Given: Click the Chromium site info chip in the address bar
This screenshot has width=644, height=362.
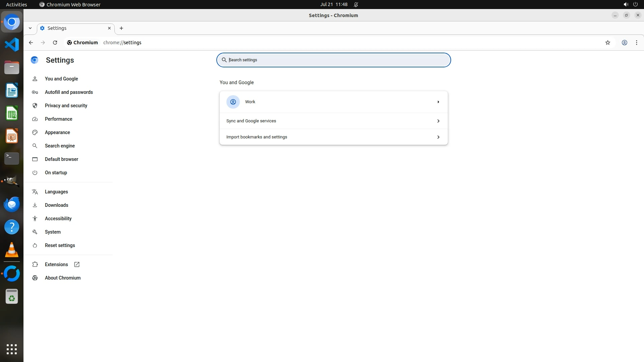Looking at the screenshot, I should coord(83,43).
